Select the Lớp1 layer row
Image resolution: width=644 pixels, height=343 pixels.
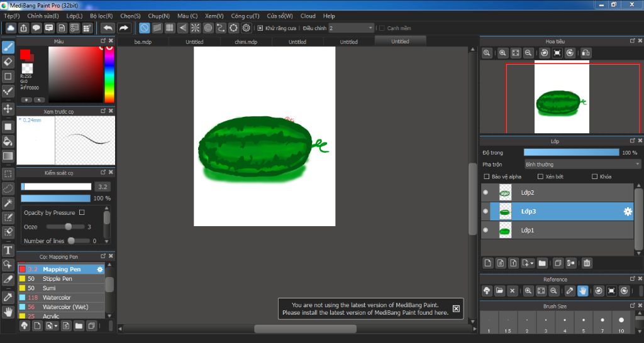557,230
